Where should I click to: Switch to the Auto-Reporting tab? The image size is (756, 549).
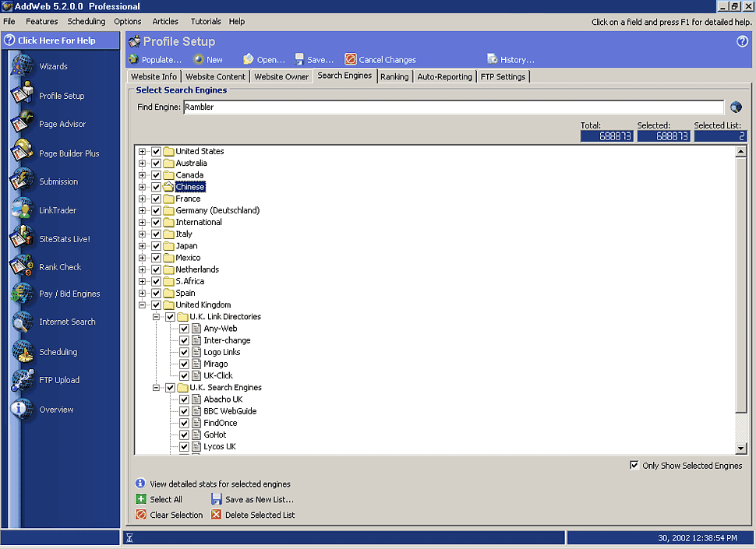click(444, 76)
